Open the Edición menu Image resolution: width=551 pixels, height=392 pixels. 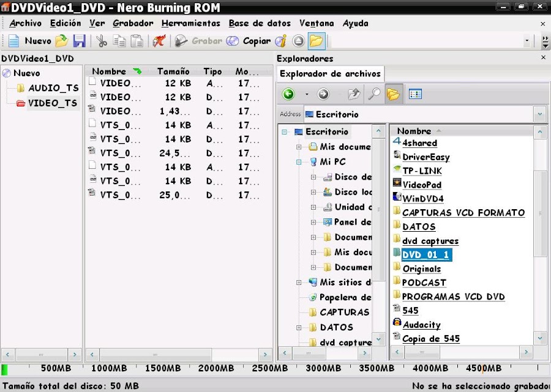66,23
